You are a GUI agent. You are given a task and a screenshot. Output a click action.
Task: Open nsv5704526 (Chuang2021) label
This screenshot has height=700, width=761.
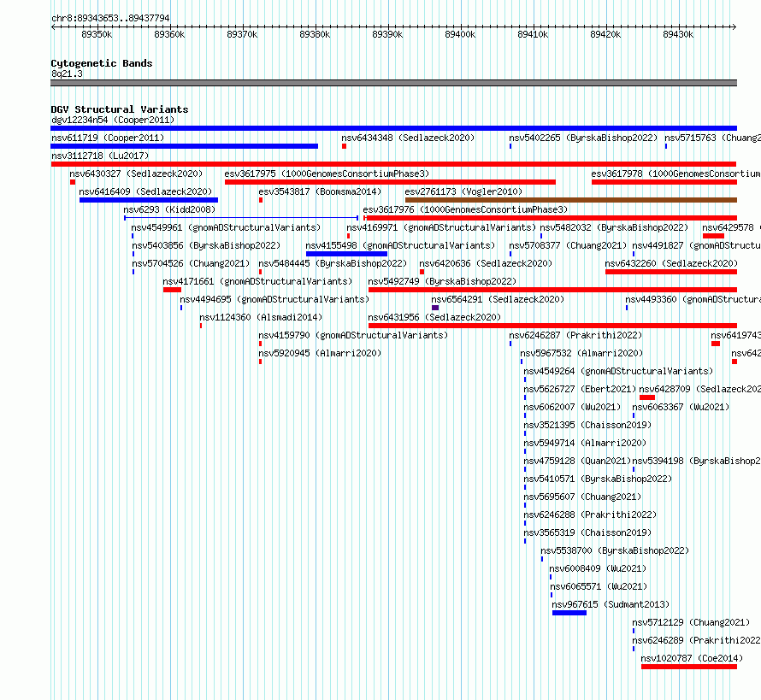click(191, 263)
